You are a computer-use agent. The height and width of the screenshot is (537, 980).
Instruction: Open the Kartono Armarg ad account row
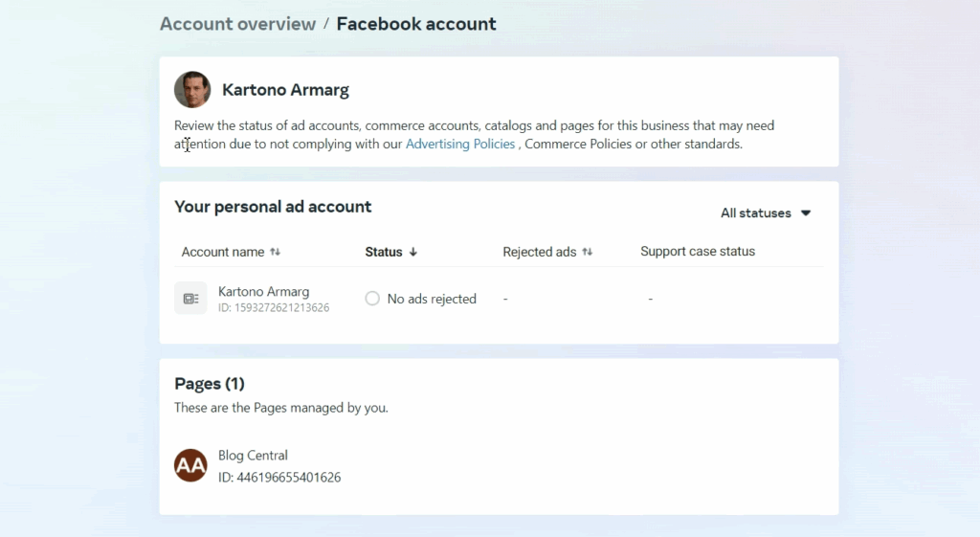[263, 292]
